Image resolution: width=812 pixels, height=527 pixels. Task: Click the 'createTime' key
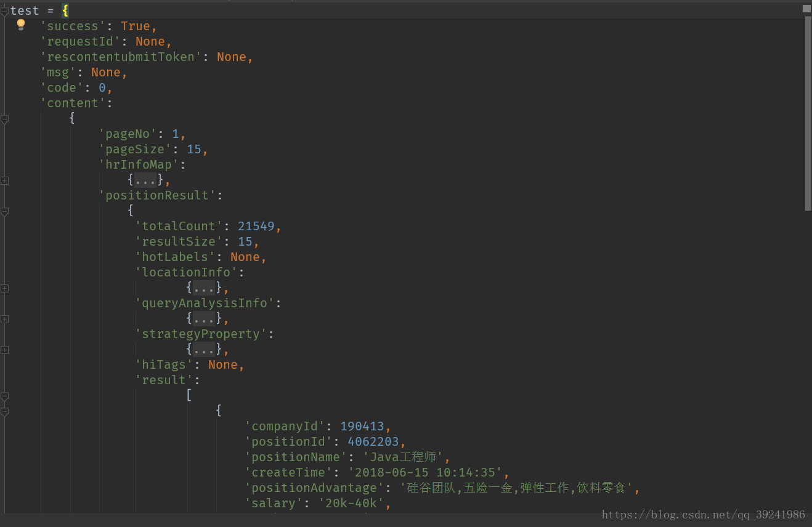click(x=288, y=472)
